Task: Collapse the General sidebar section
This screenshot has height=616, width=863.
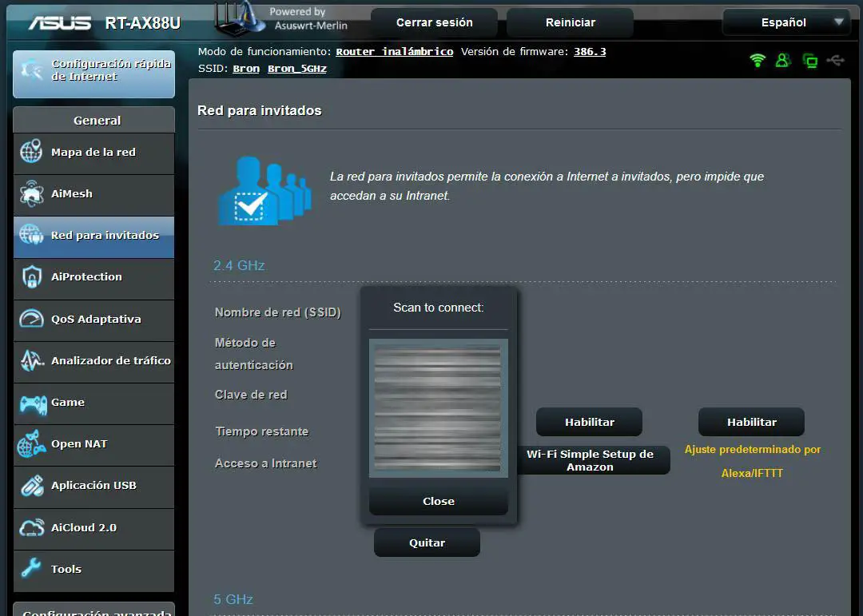Action: [93, 119]
